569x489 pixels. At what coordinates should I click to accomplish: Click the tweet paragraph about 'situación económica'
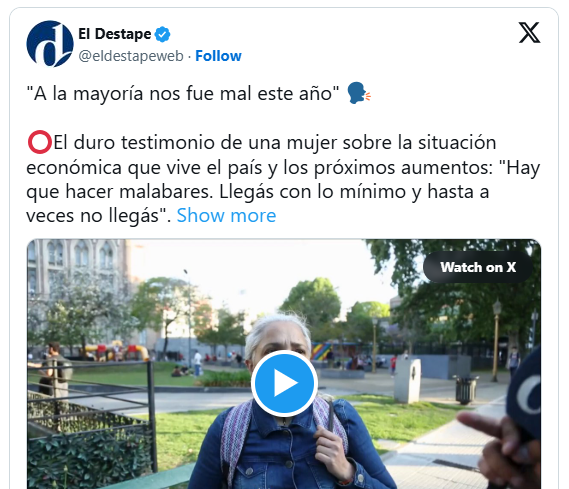pyautogui.click(x=283, y=179)
